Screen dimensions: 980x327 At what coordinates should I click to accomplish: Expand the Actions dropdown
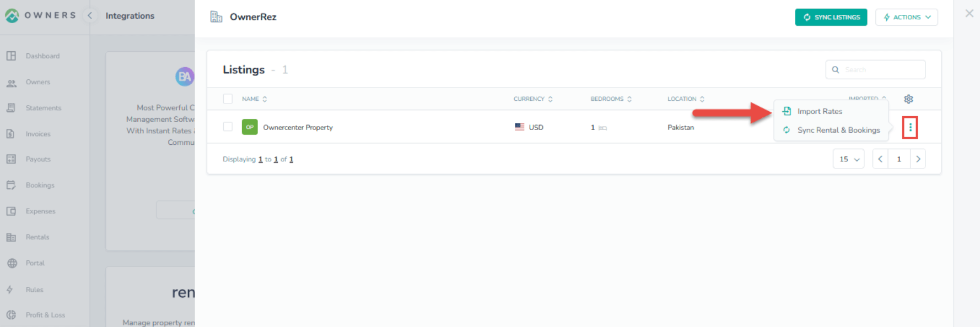906,17
